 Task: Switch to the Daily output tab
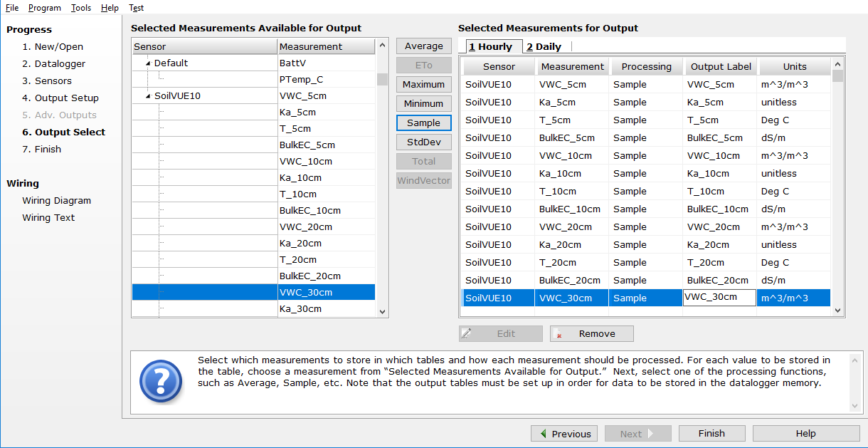click(x=544, y=47)
